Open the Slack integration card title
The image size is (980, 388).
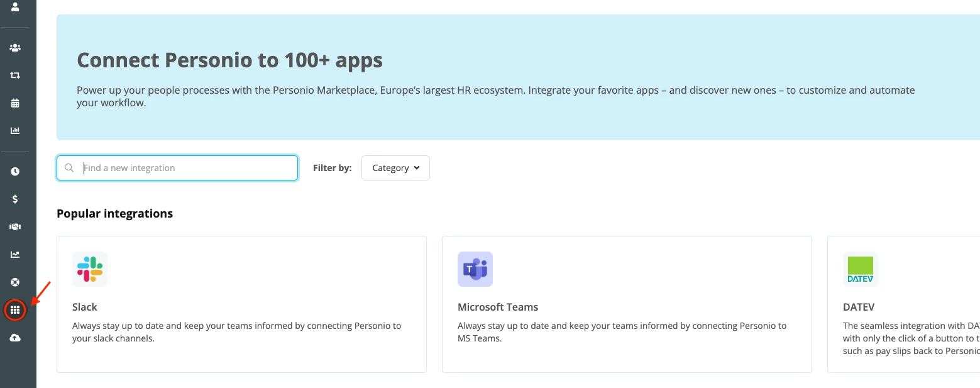85,307
